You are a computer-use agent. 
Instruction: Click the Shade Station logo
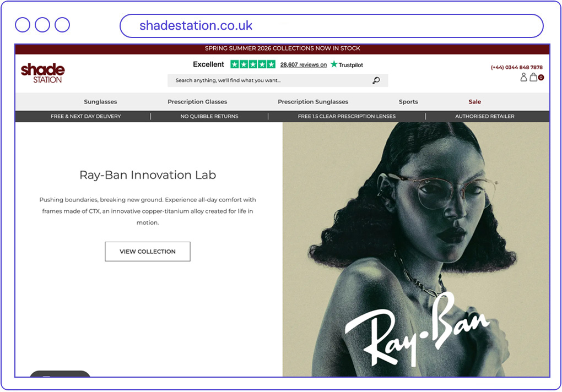click(42, 73)
